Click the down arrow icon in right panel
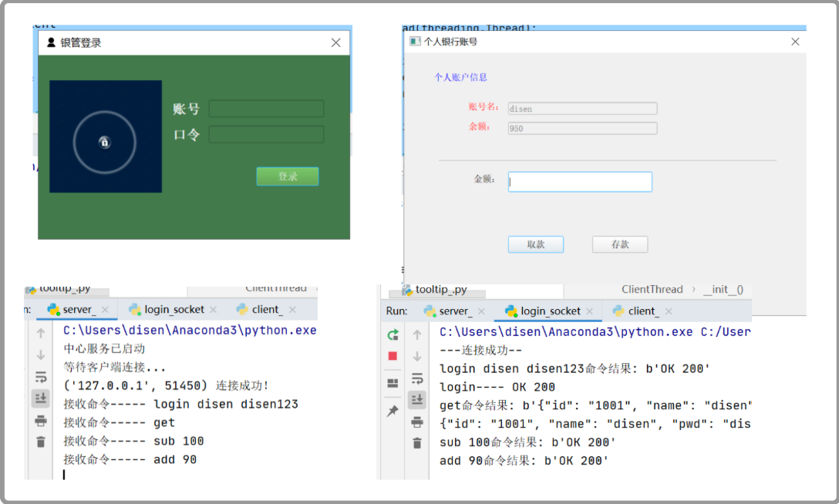 (x=417, y=356)
